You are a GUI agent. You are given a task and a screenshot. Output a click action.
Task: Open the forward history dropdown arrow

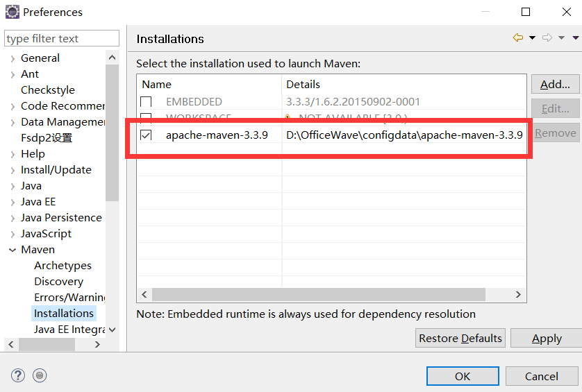[x=561, y=37]
